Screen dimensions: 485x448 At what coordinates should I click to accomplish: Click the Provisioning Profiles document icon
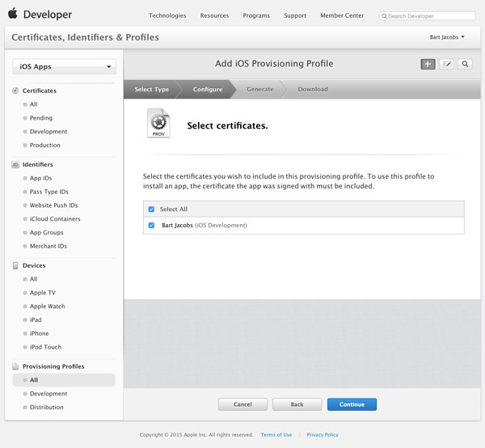pyautogui.click(x=15, y=366)
